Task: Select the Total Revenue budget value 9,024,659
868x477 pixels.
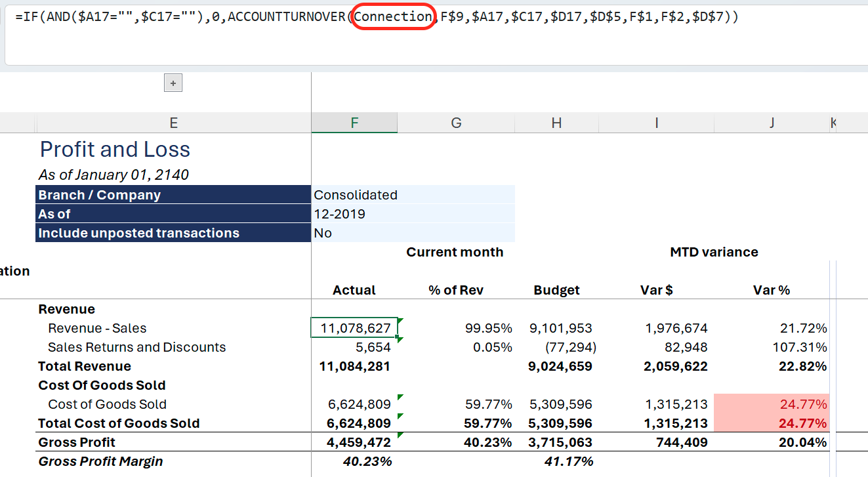Action: 560,366
